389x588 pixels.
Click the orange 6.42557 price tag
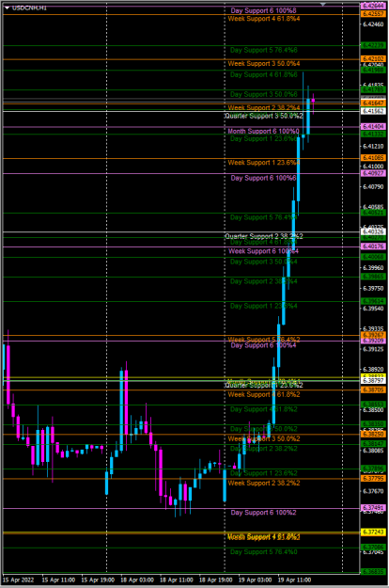[373, 14]
